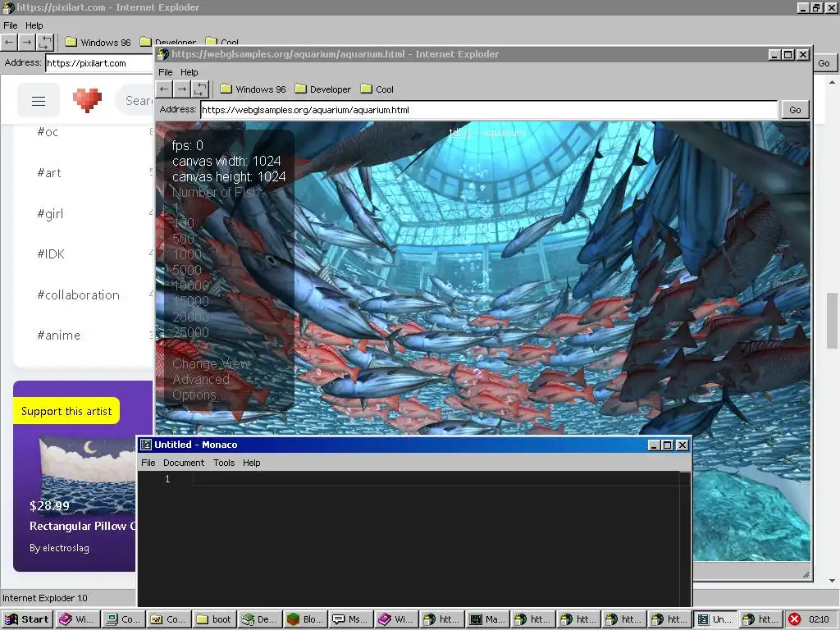
Task: Click the pillow product thumbnail
Action: point(89,476)
